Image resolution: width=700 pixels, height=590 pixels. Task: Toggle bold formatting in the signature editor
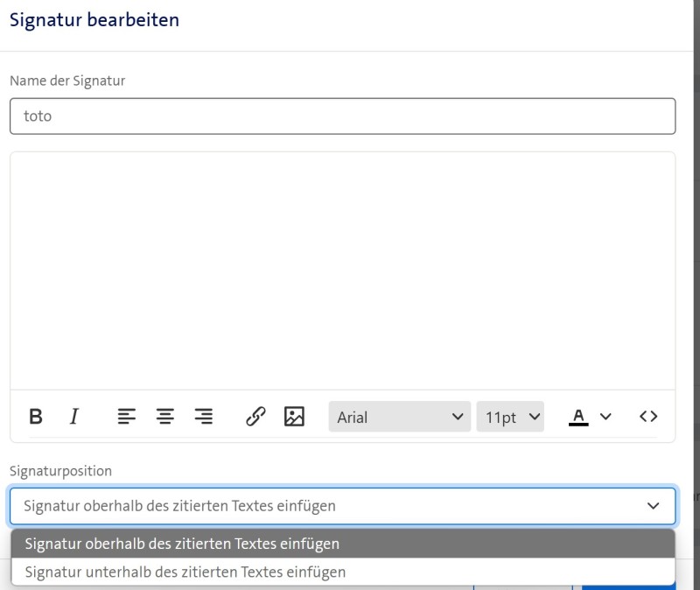(x=36, y=417)
